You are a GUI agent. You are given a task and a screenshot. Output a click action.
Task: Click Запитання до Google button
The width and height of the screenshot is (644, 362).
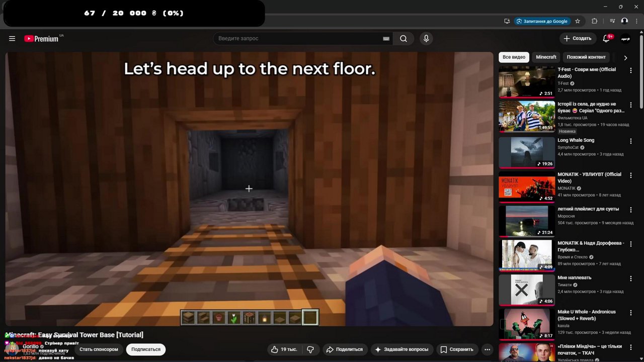pos(542,21)
